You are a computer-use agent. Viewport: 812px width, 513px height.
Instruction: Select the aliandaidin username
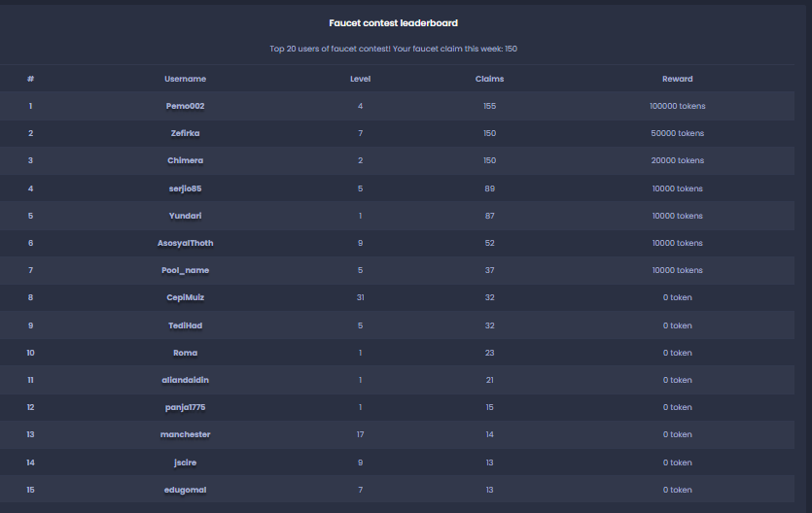tap(185, 380)
